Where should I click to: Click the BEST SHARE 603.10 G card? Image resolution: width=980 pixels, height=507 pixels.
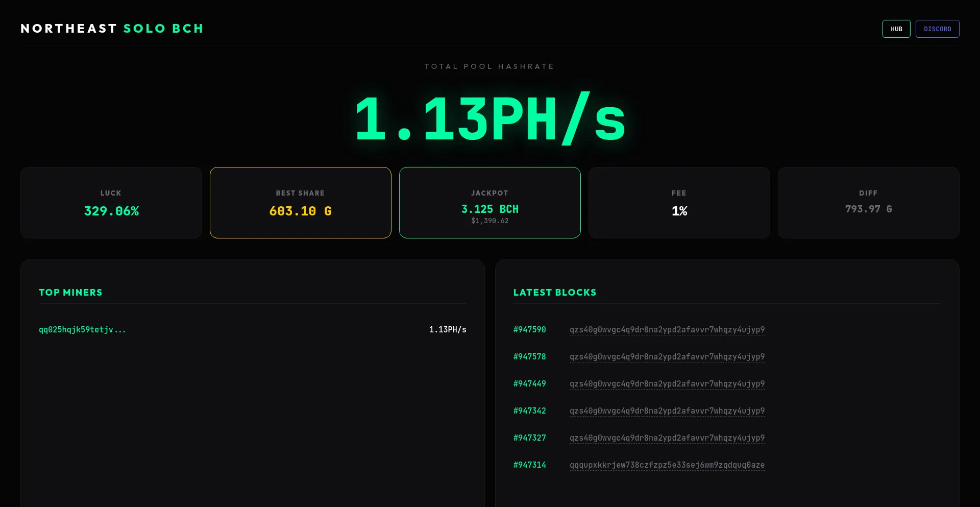point(301,203)
